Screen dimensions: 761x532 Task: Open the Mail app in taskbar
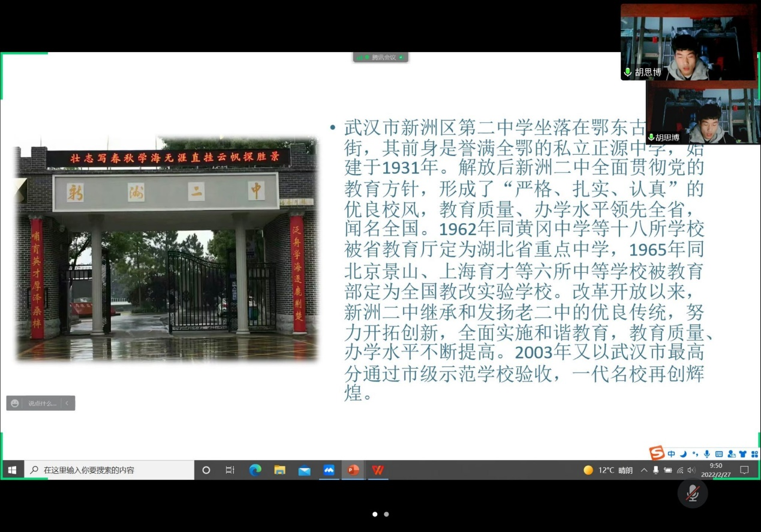tap(304, 470)
